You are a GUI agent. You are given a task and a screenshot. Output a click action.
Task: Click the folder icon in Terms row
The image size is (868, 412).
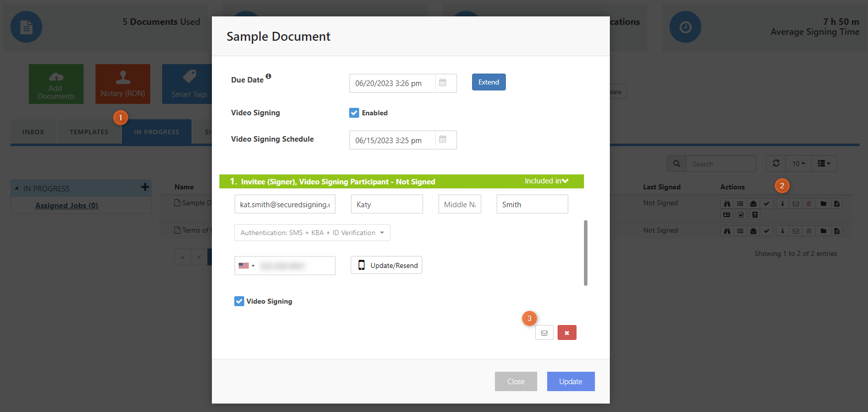click(823, 231)
